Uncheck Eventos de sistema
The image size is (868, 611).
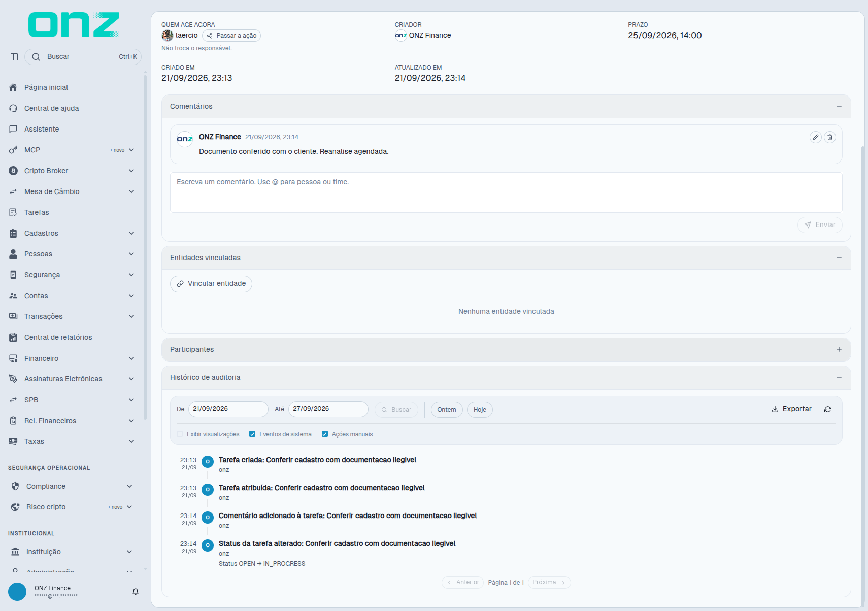tap(252, 434)
